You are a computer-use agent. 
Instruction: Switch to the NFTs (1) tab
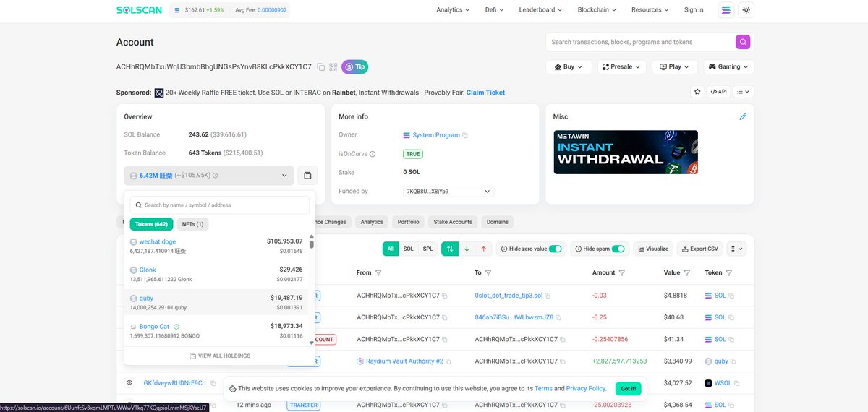click(192, 224)
